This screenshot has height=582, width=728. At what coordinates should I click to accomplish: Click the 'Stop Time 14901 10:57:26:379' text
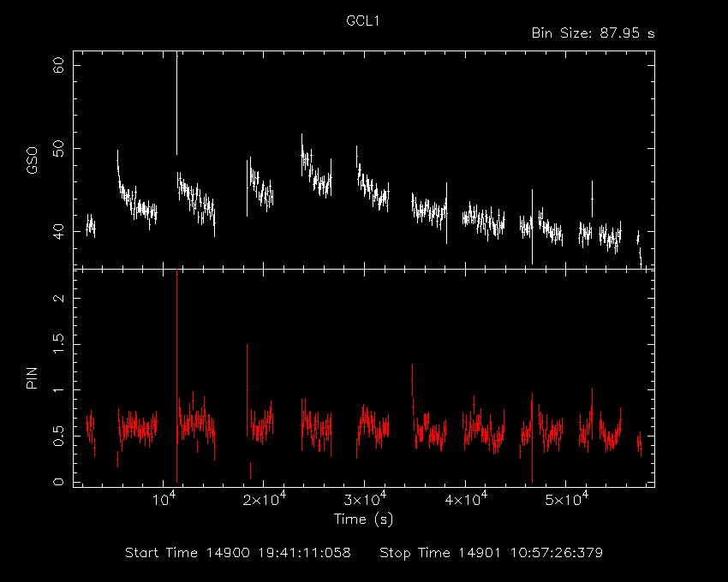[x=492, y=553]
